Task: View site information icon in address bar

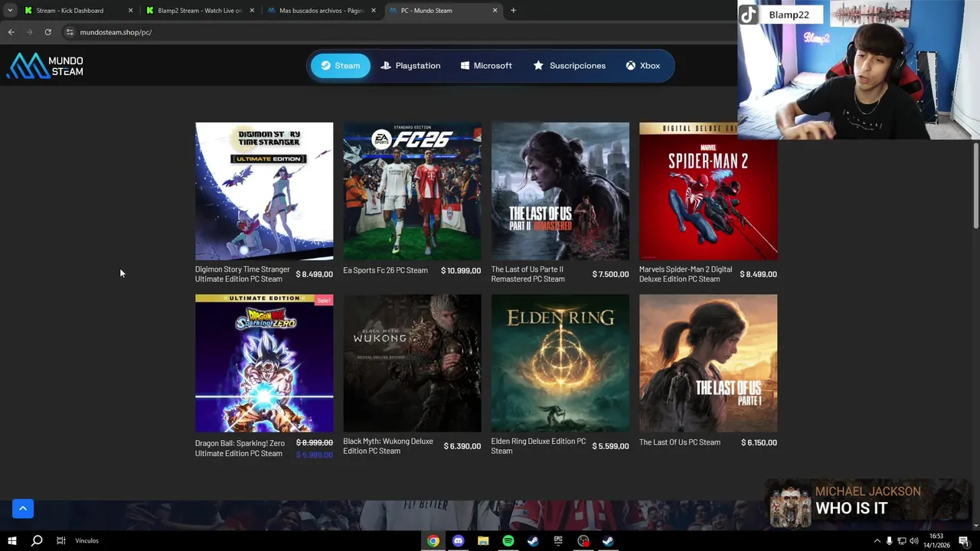Action: coord(69,32)
